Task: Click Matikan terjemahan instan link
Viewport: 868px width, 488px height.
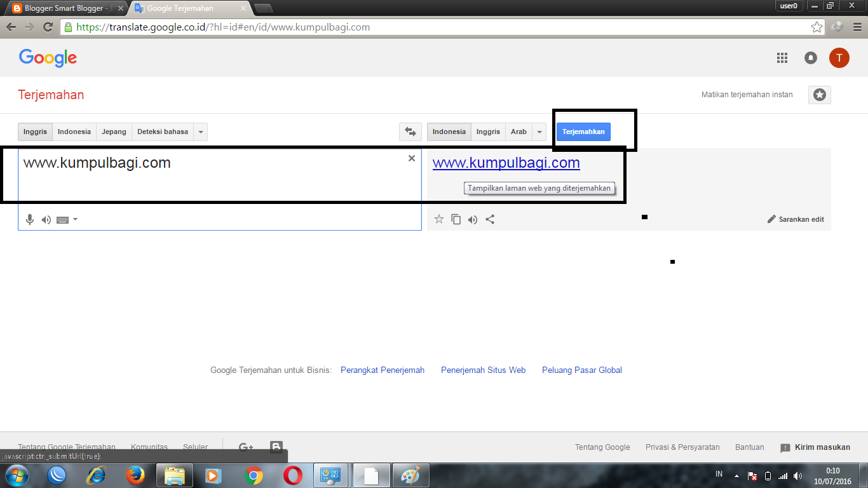Action: click(747, 95)
